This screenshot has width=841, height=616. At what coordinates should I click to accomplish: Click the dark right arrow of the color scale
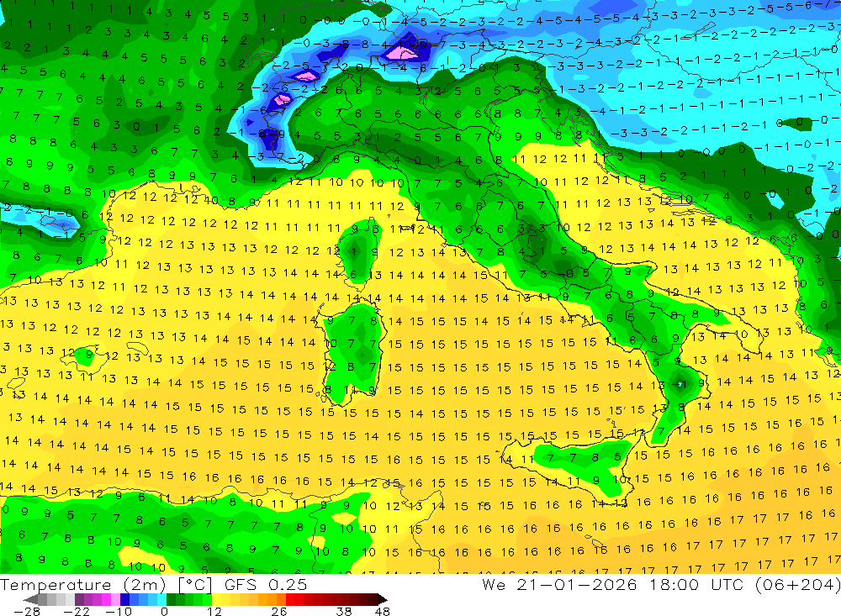[x=383, y=599]
